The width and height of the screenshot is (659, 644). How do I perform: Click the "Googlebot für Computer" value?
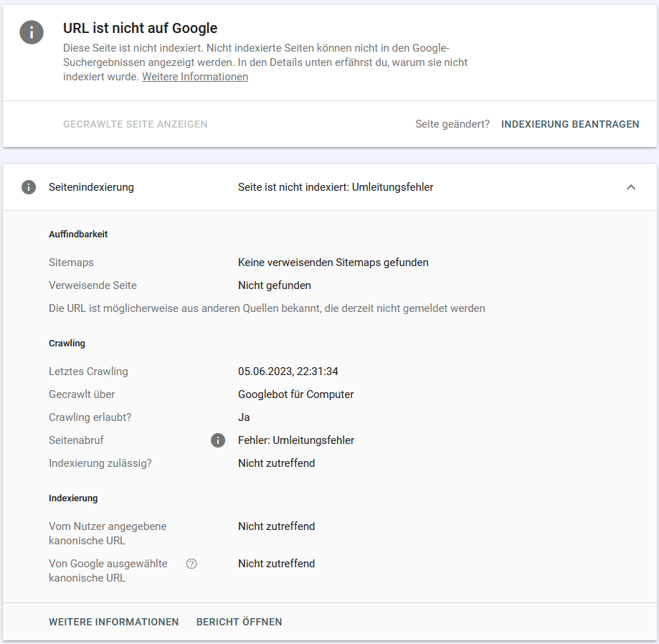[x=296, y=394]
